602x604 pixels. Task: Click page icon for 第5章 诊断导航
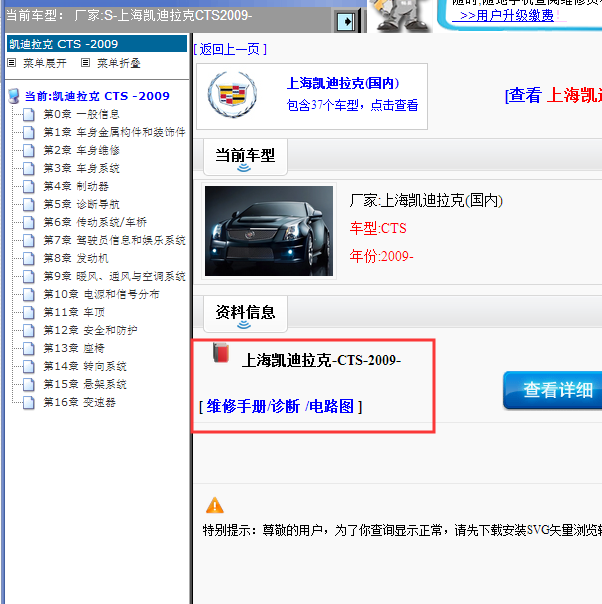(x=29, y=205)
